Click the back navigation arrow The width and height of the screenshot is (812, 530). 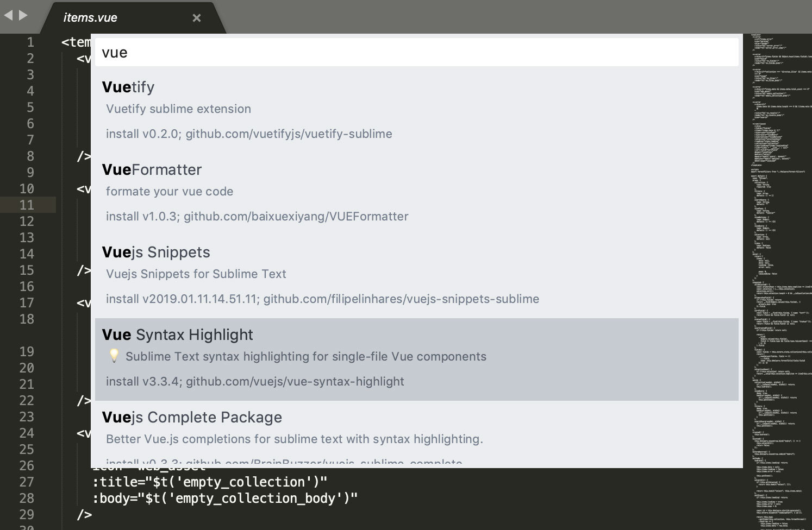point(8,15)
